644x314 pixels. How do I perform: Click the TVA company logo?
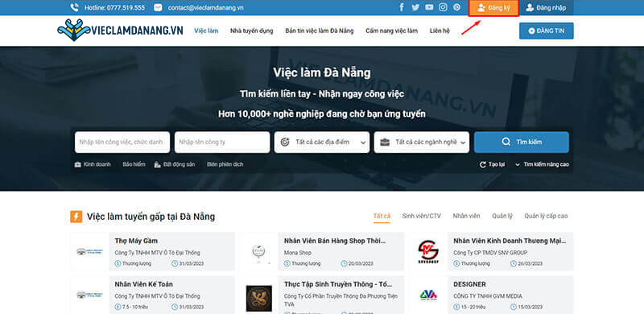(x=259, y=298)
